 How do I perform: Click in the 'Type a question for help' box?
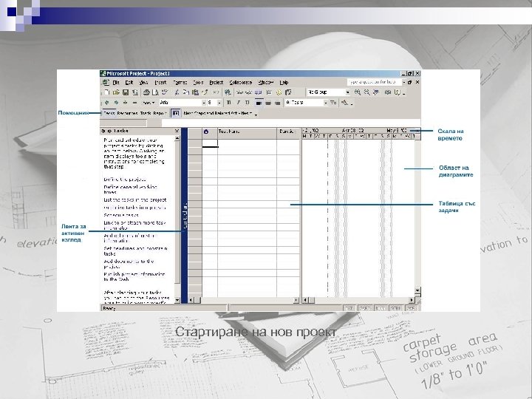374,82
